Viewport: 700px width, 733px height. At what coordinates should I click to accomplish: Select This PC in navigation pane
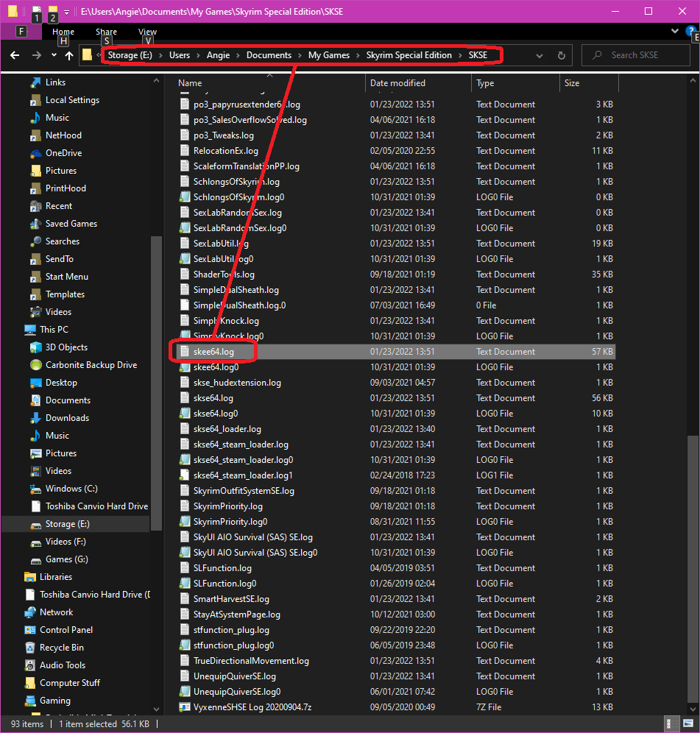[54, 330]
